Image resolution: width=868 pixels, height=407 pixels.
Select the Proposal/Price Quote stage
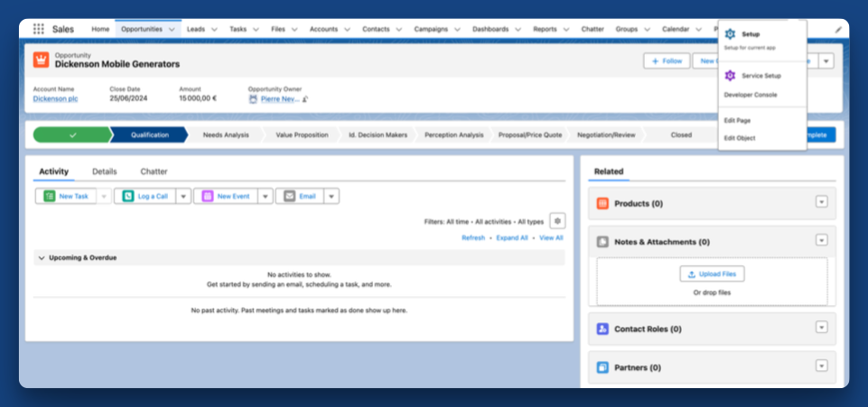tap(530, 135)
